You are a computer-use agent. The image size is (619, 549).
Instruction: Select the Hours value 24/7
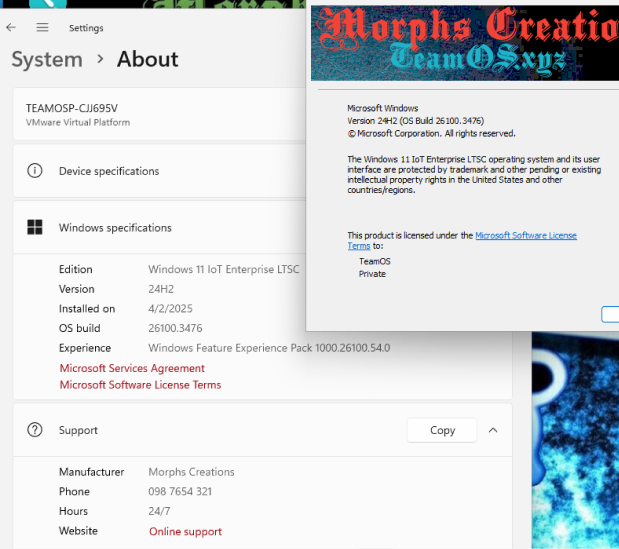[159, 511]
